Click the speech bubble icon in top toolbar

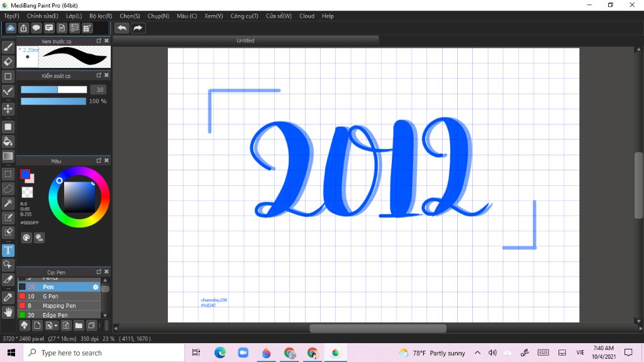click(x=36, y=28)
